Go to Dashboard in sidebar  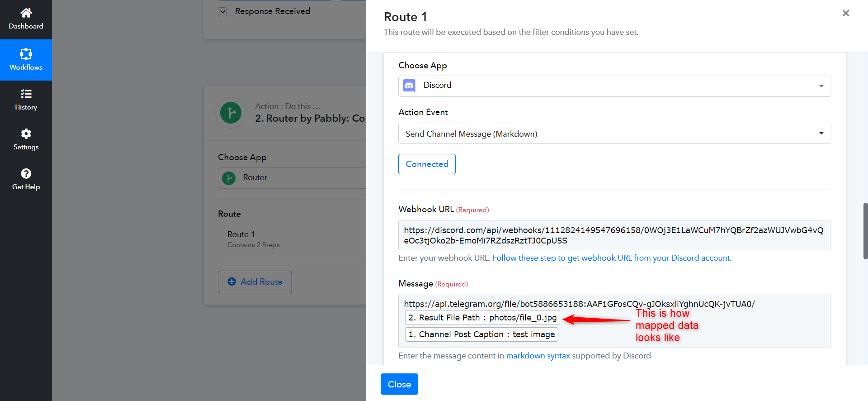26,19
